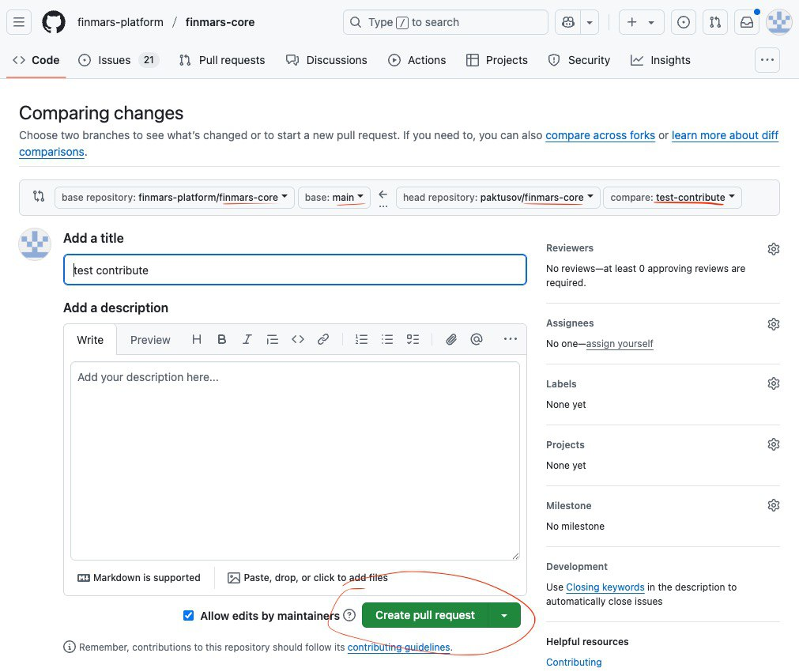Insert a task list icon
The height and width of the screenshot is (672, 799).
pyautogui.click(x=413, y=340)
